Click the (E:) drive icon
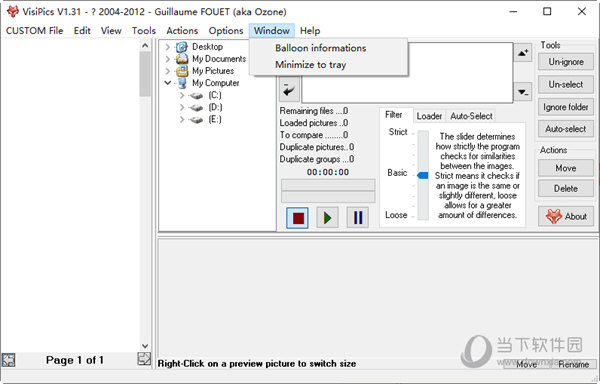Viewport: 600px width, 384px height. [197, 120]
